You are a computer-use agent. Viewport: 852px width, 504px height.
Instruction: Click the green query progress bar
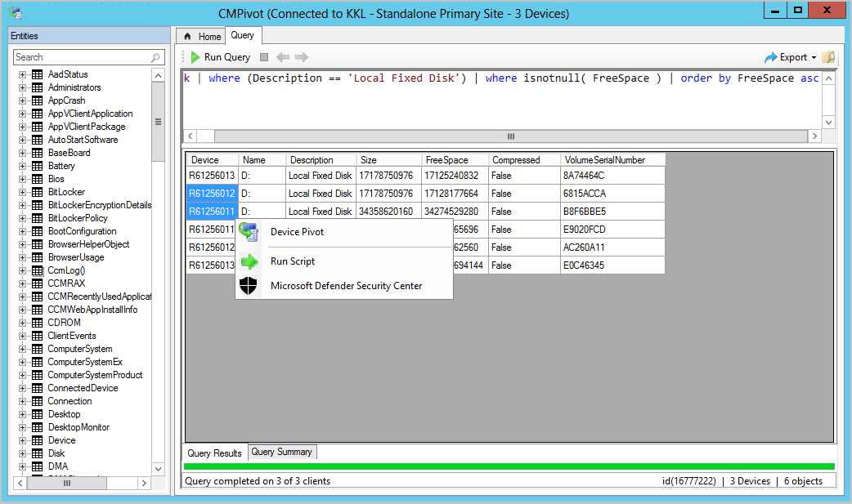click(509, 466)
